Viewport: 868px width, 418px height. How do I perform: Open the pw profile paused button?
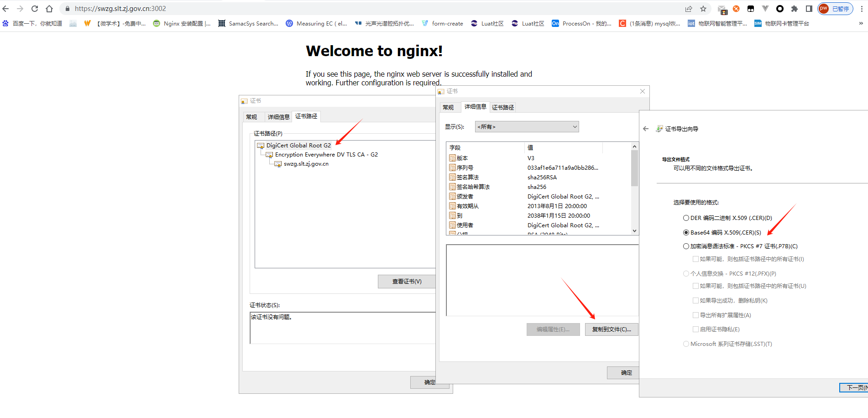point(836,9)
